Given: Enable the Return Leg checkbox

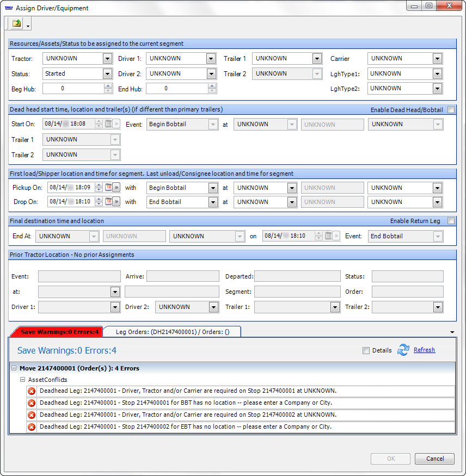Looking at the screenshot, I should 451,221.
